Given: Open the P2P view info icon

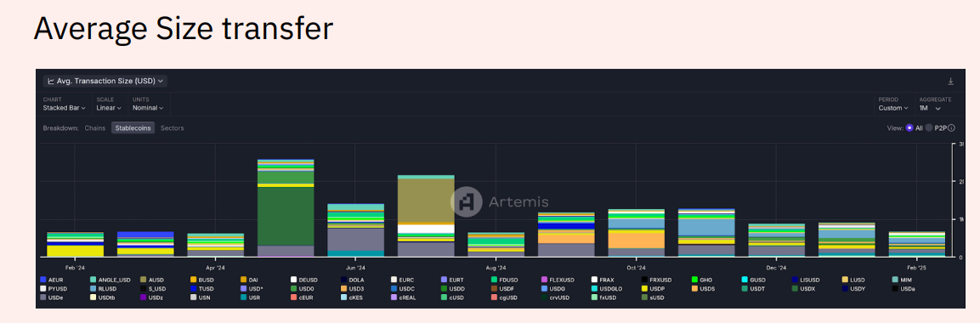Looking at the screenshot, I should tap(951, 127).
